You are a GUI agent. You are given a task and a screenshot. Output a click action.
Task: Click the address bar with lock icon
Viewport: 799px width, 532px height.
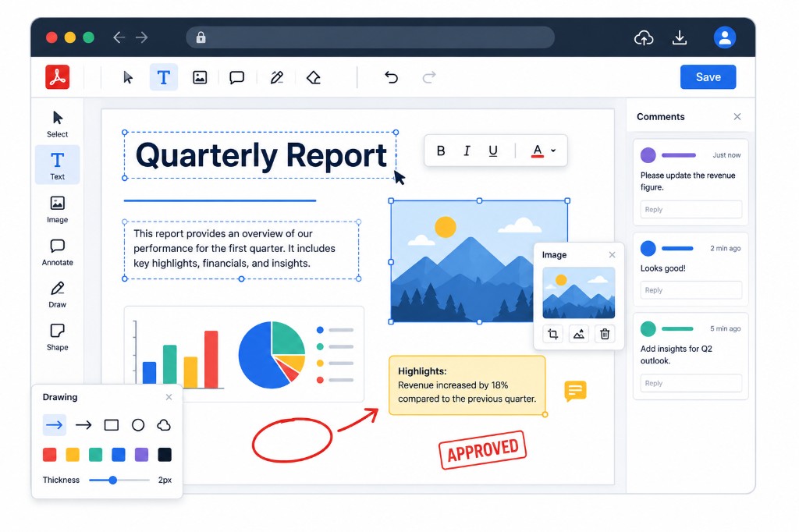point(371,37)
